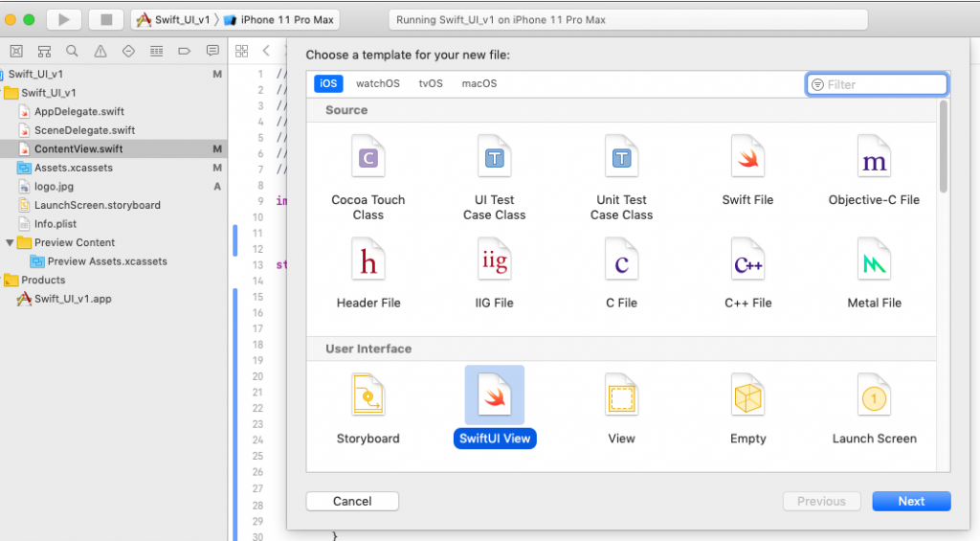Switch to the watchOS platform tab

[x=377, y=83]
